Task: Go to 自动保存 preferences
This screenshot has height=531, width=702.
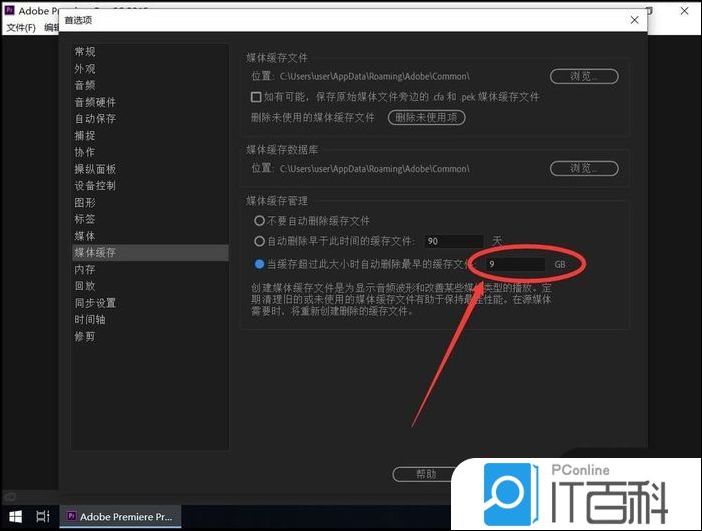Action: 95,119
